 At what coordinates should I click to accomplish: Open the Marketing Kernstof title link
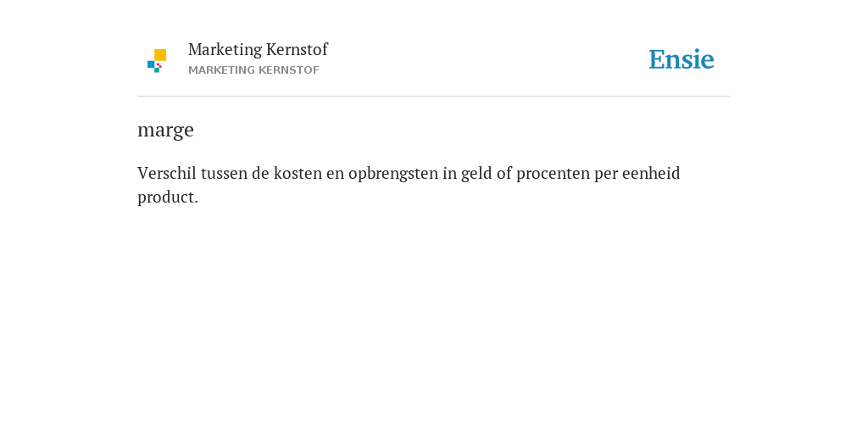pyautogui.click(x=258, y=49)
